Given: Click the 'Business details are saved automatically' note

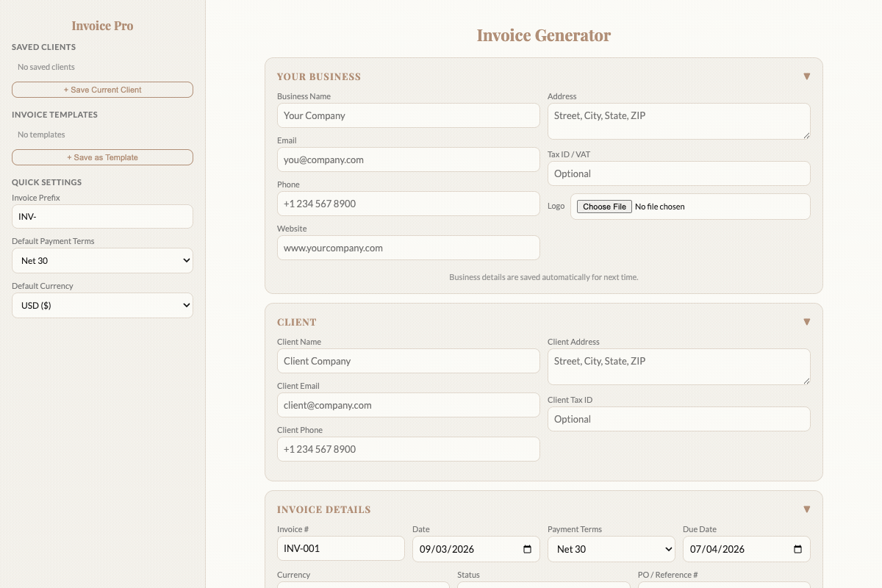Looking at the screenshot, I should pos(544,277).
